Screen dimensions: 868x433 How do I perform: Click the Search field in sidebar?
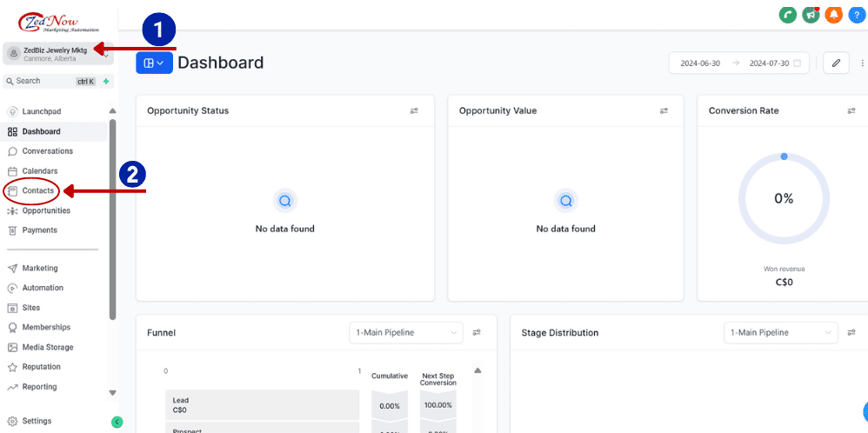click(50, 82)
